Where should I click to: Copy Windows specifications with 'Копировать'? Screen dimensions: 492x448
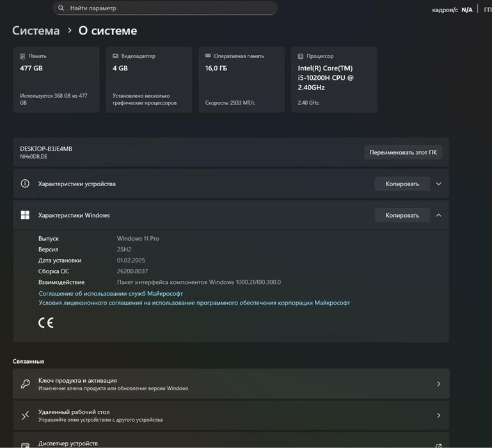(402, 216)
